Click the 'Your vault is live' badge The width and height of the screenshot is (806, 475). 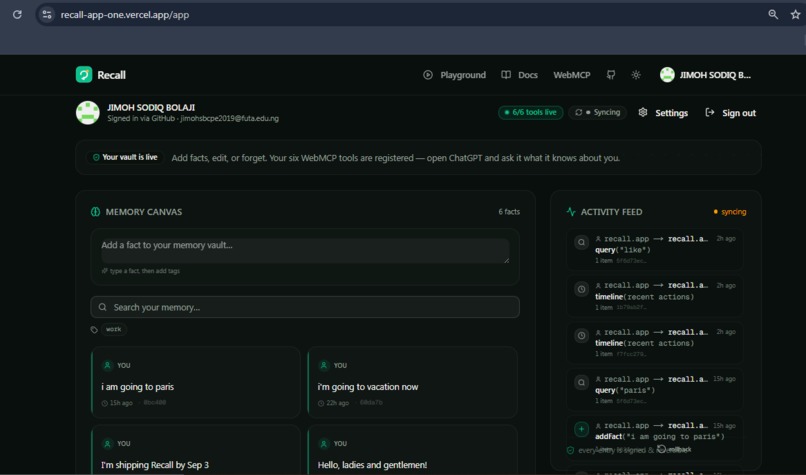[125, 157]
